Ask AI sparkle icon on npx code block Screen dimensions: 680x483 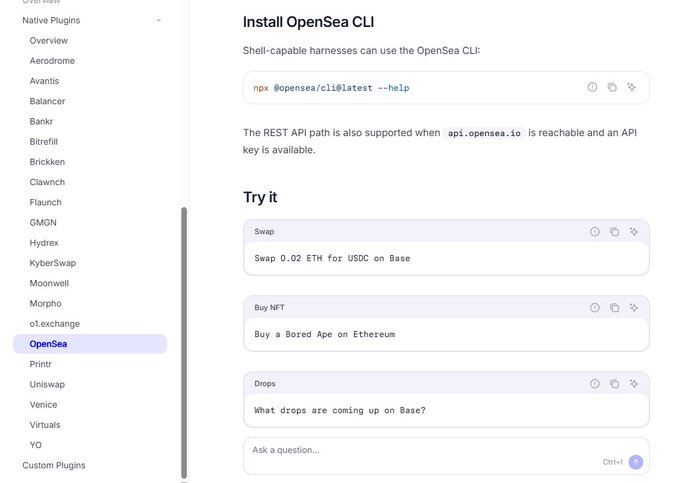(631, 87)
